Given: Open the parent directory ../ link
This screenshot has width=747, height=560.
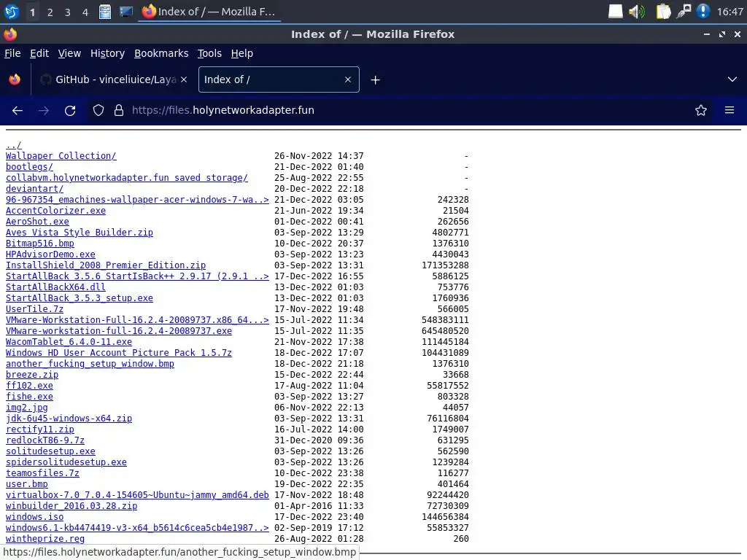Looking at the screenshot, I should click(x=13, y=145).
